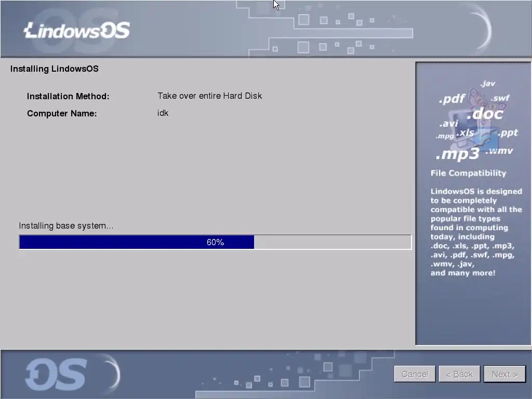Click the computer name value 'idk'
Screen dimensions: 532x399
[x=163, y=113]
